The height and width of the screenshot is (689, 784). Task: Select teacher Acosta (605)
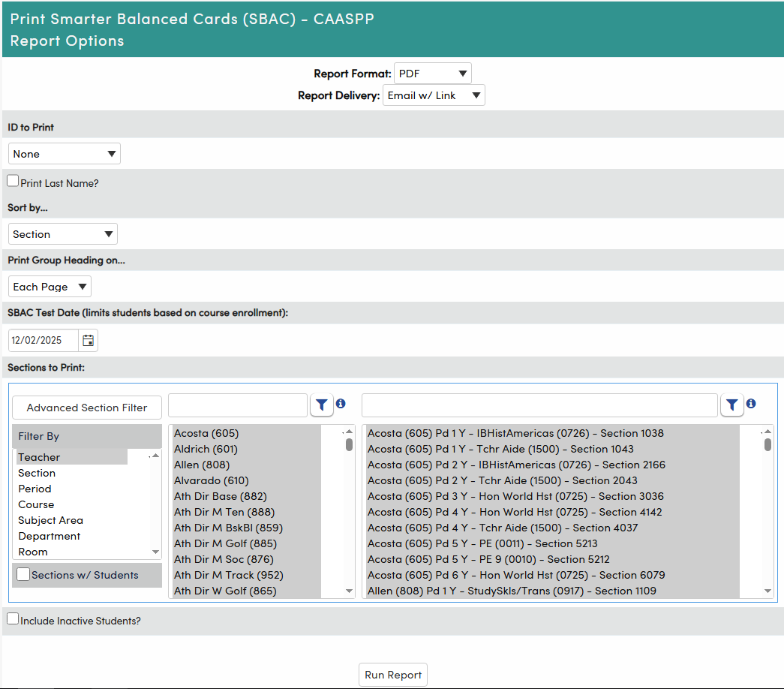click(x=247, y=433)
